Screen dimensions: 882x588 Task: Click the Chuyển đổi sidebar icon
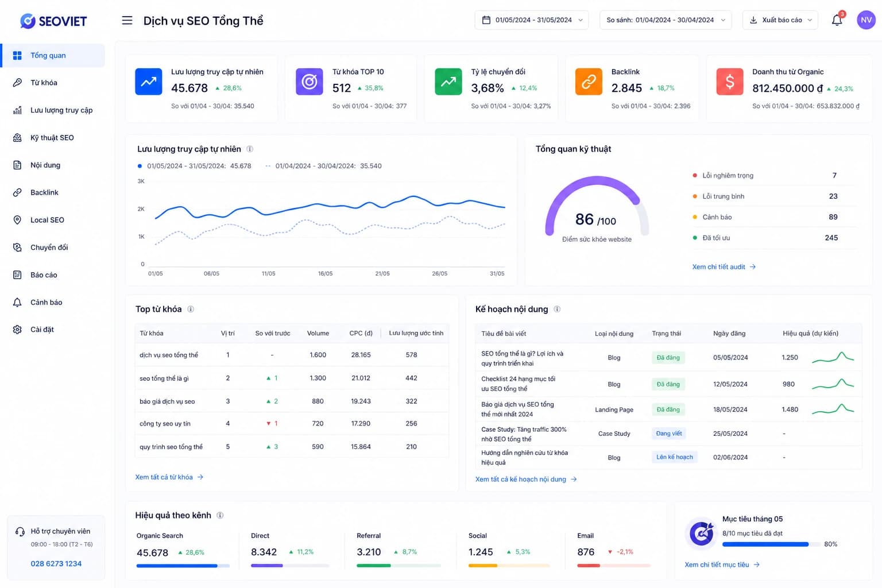point(17,247)
